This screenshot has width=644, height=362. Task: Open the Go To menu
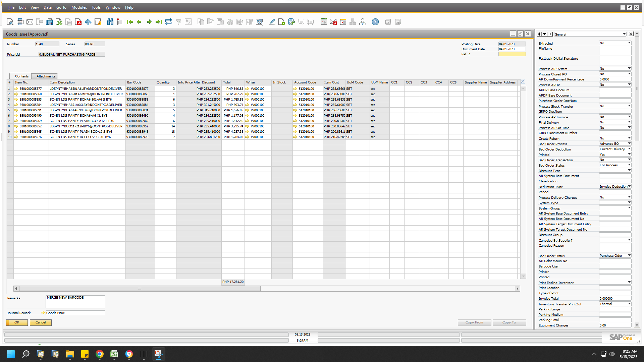[61, 7]
